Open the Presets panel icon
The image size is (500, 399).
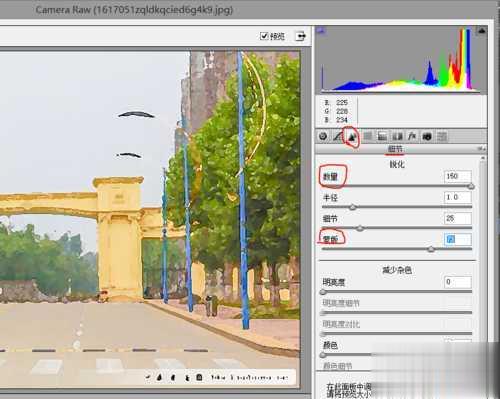(442, 136)
